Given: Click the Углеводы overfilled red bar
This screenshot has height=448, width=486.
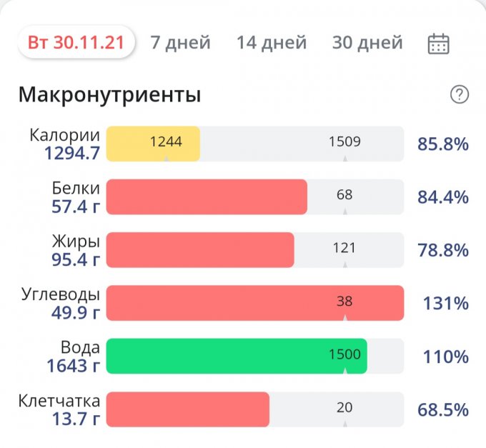Looking at the screenshot, I should pos(254,303).
